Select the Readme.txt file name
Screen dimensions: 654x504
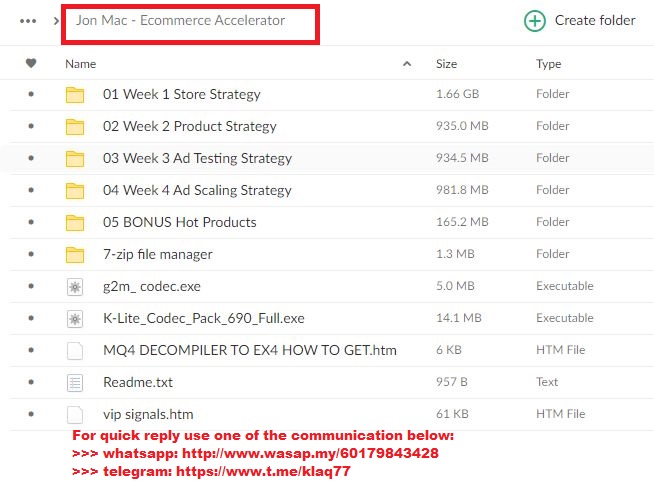point(138,382)
